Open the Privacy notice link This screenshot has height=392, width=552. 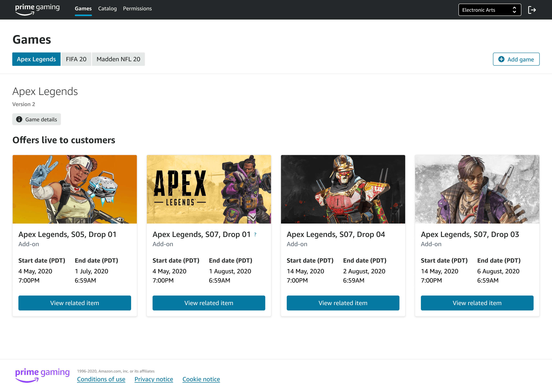click(x=154, y=379)
